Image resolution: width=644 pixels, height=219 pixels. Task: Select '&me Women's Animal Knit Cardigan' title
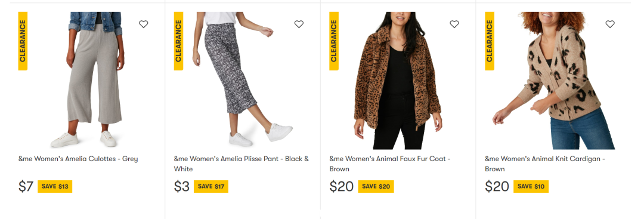[x=545, y=164]
